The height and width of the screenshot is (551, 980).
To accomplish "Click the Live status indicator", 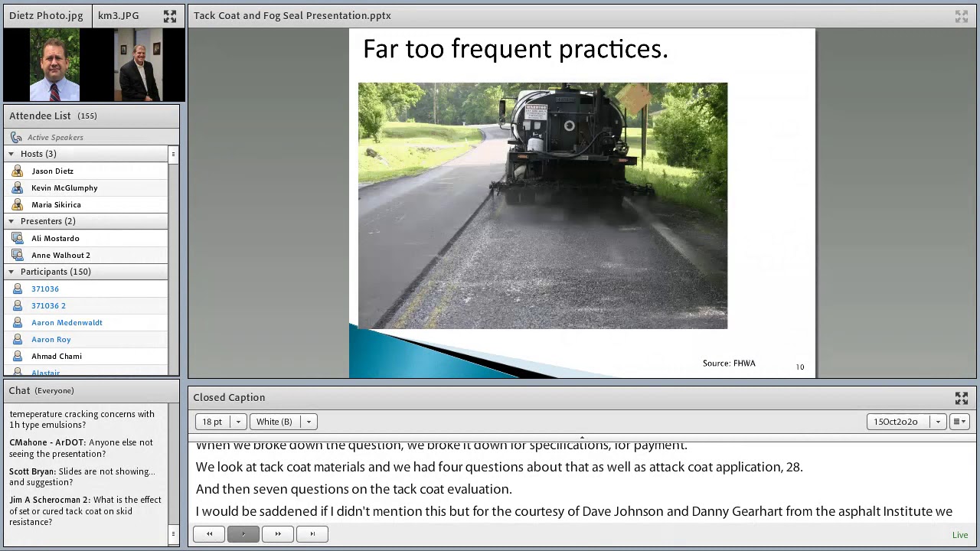I will coord(960,535).
